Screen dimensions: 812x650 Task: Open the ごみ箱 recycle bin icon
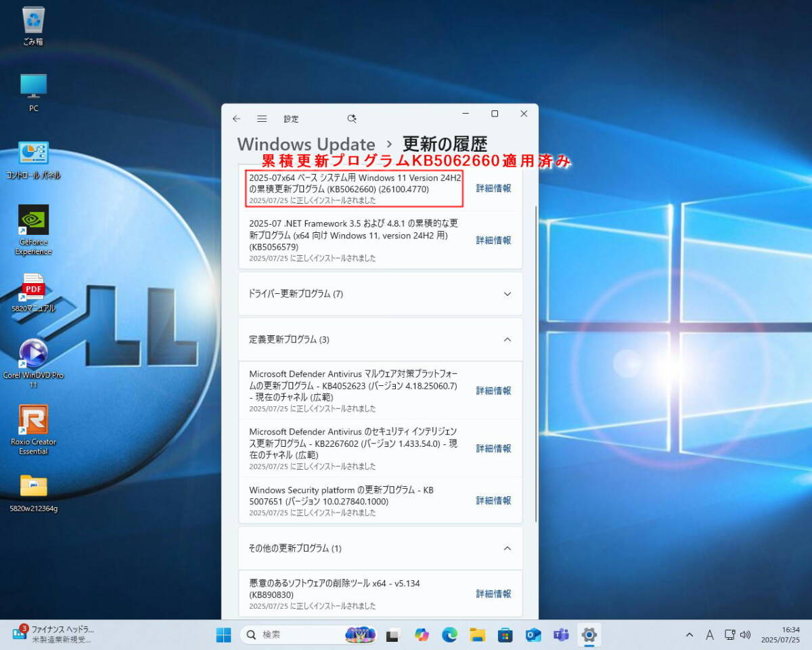(33, 26)
